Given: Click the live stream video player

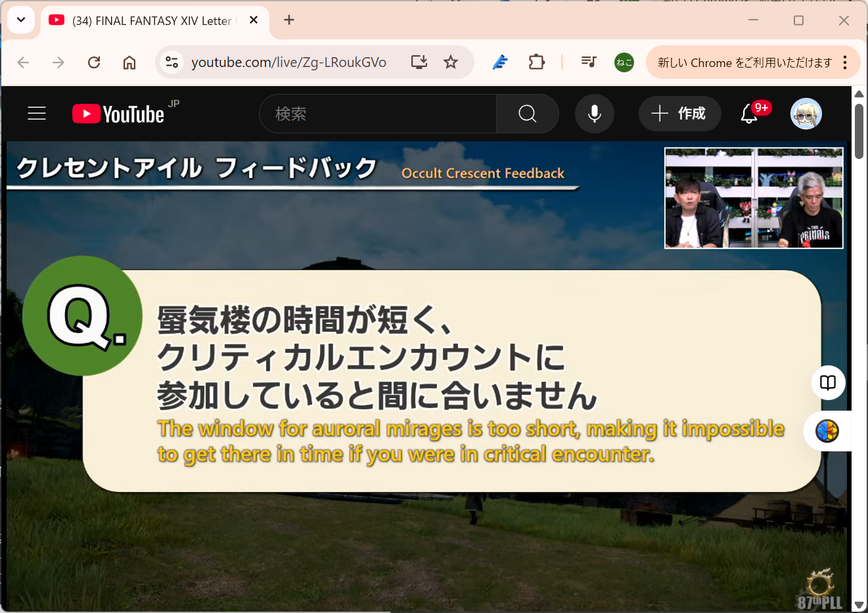Looking at the screenshot, I should (x=426, y=376).
